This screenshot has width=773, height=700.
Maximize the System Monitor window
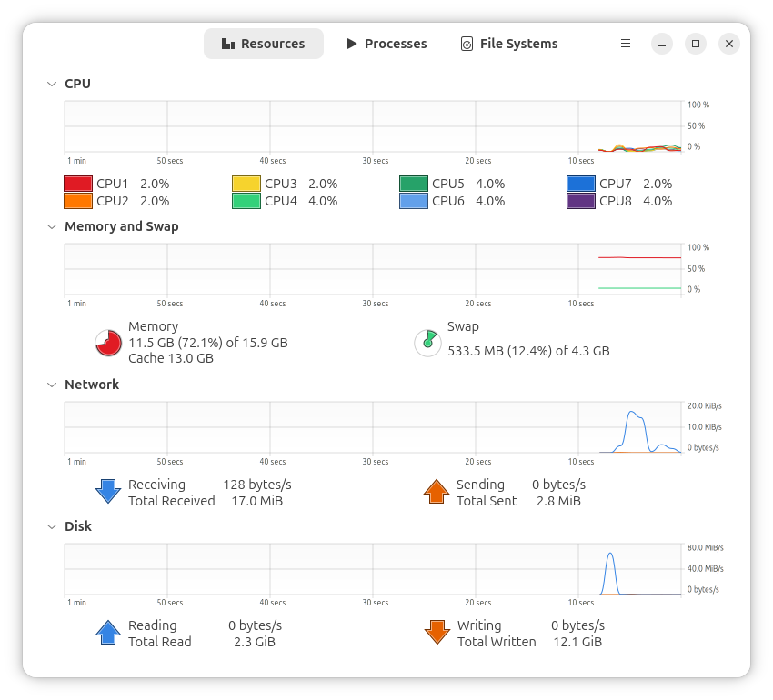696,44
